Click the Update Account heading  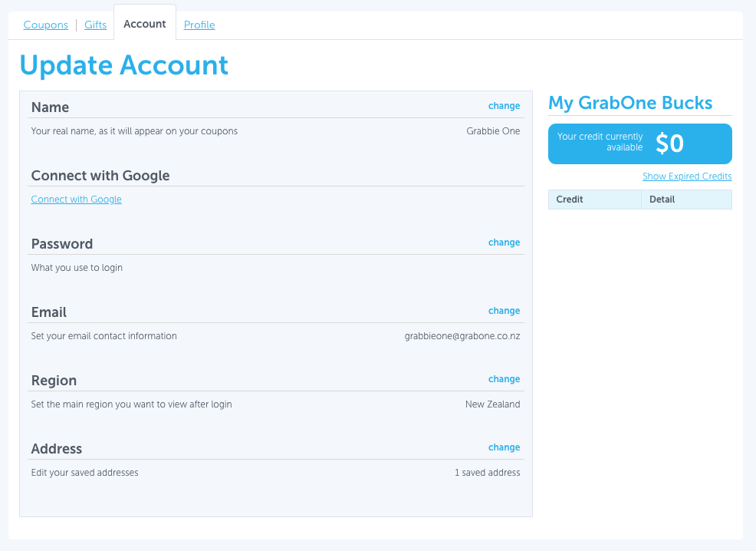(124, 65)
